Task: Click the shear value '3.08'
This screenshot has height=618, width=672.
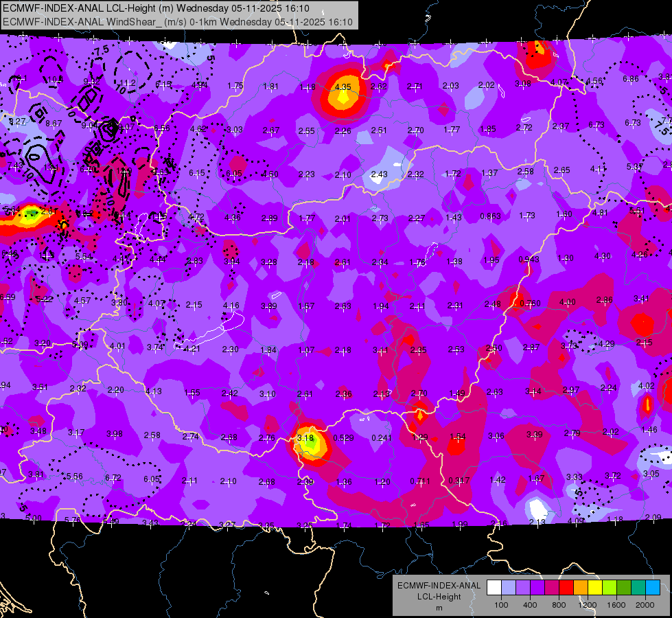Action: coord(523,84)
